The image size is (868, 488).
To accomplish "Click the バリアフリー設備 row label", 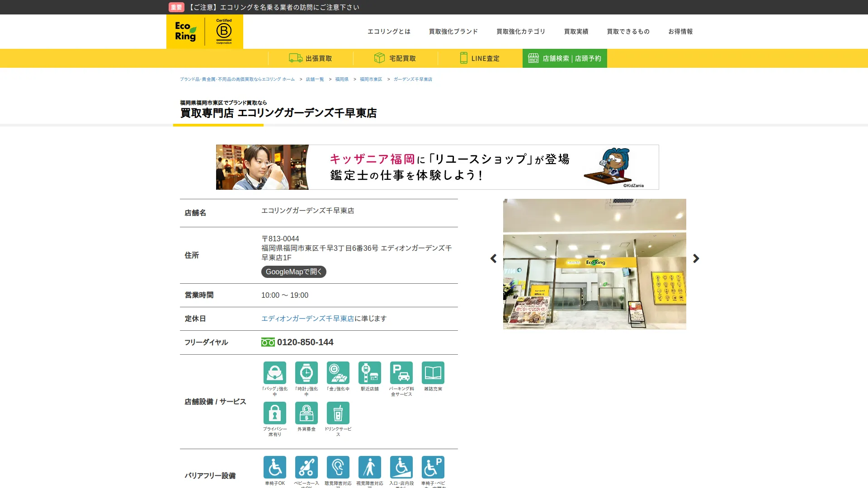I will coord(210,476).
